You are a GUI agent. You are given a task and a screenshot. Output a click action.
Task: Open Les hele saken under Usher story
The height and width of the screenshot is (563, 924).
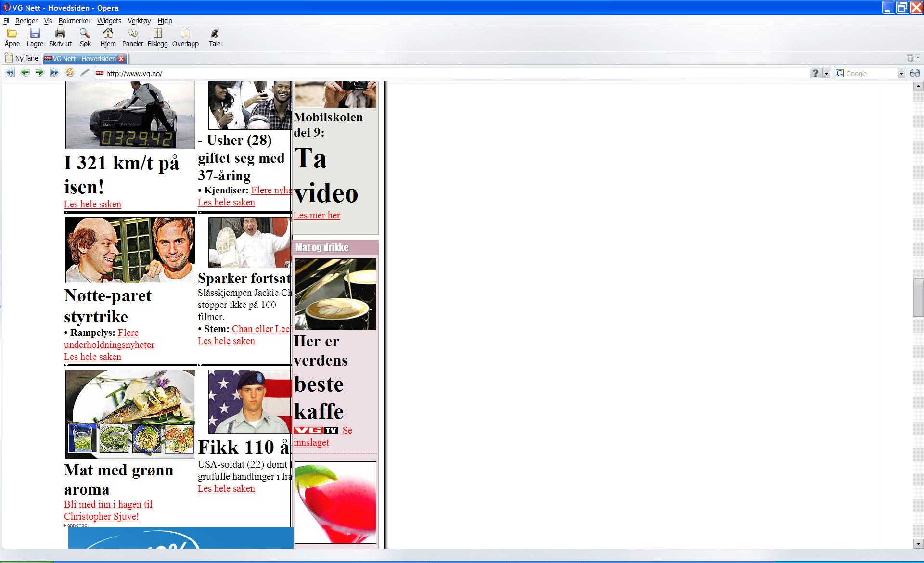pyautogui.click(x=226, y=202)
